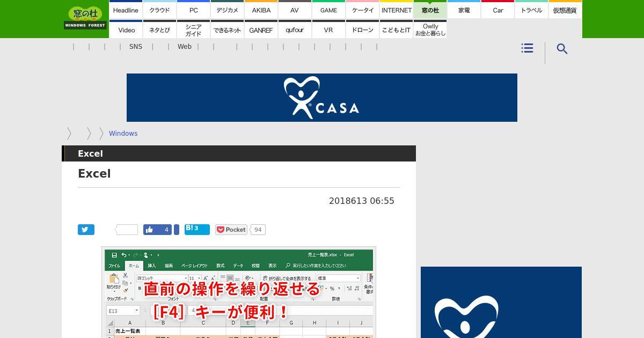Click the Pocket count 94

point(258,230)
